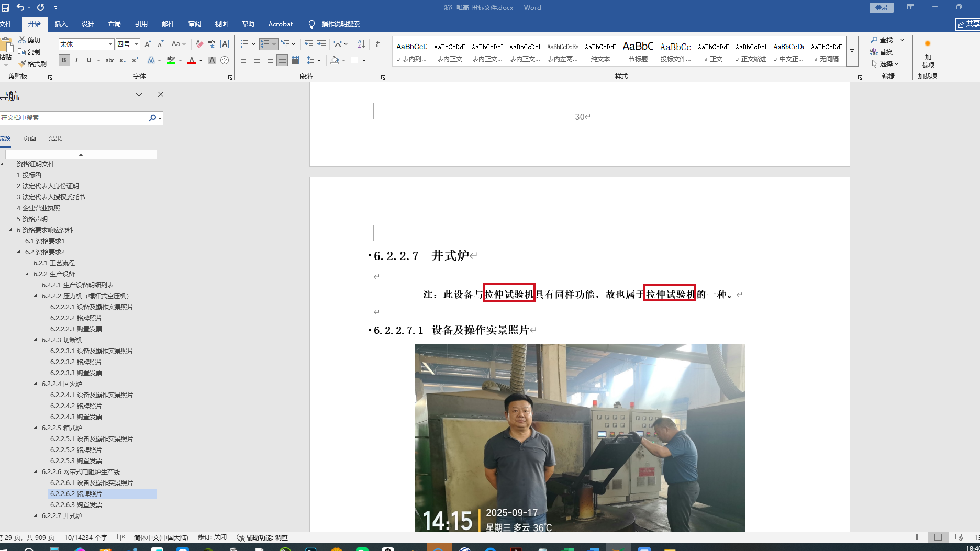The image size is (980, 551).
Task: Toggle strikethrough formatting
Action: click(110, 60)
